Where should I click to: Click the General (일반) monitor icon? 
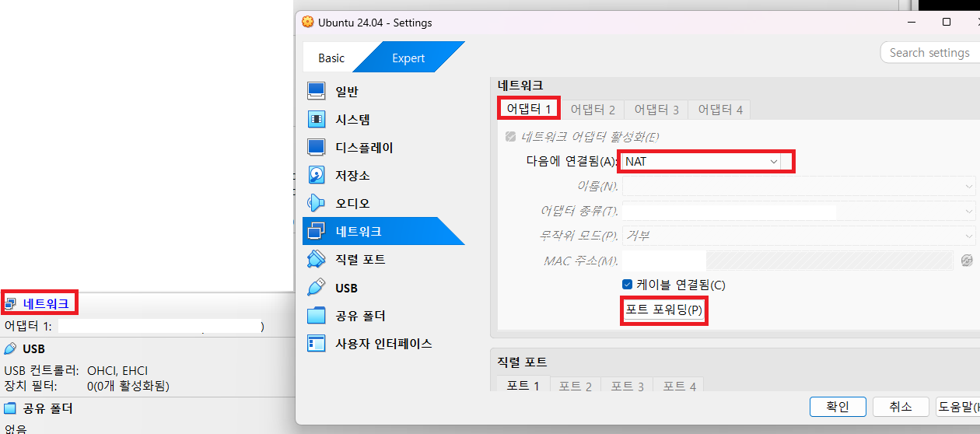[x=316, y=91]
